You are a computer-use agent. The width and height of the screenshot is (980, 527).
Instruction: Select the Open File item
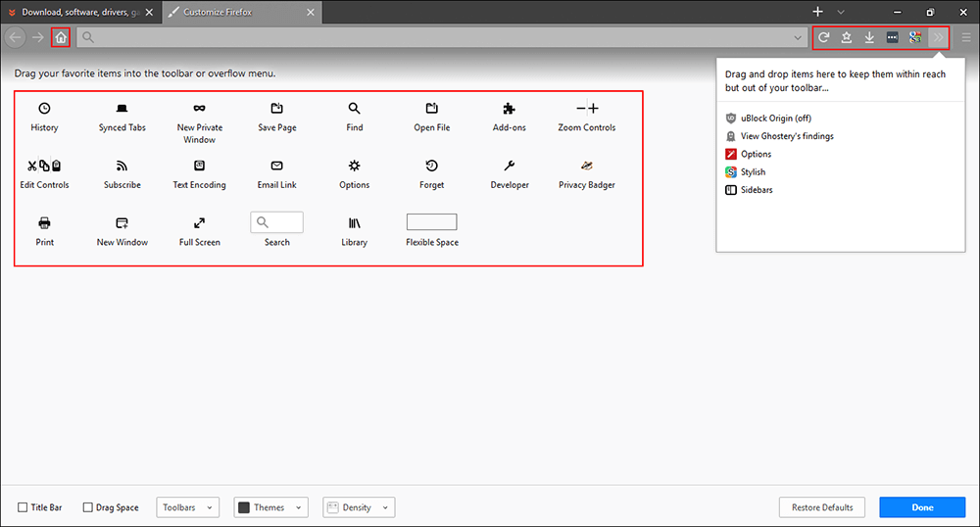pos(432,118)
